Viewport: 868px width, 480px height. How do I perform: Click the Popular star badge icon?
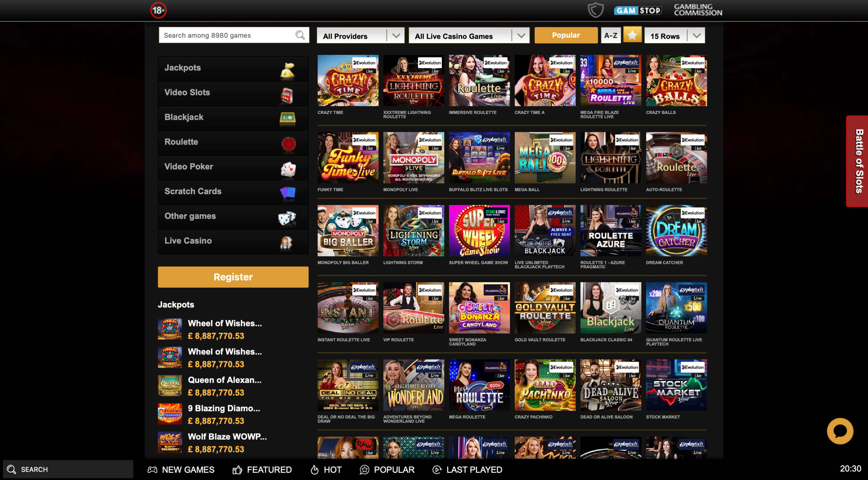click(x=364, y=470)
